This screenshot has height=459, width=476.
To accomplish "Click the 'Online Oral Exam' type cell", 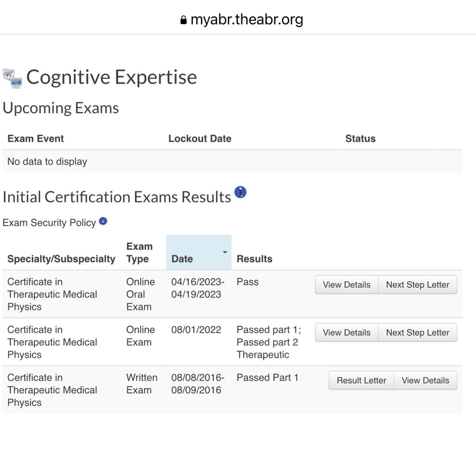I will click(x=140, y=294).
